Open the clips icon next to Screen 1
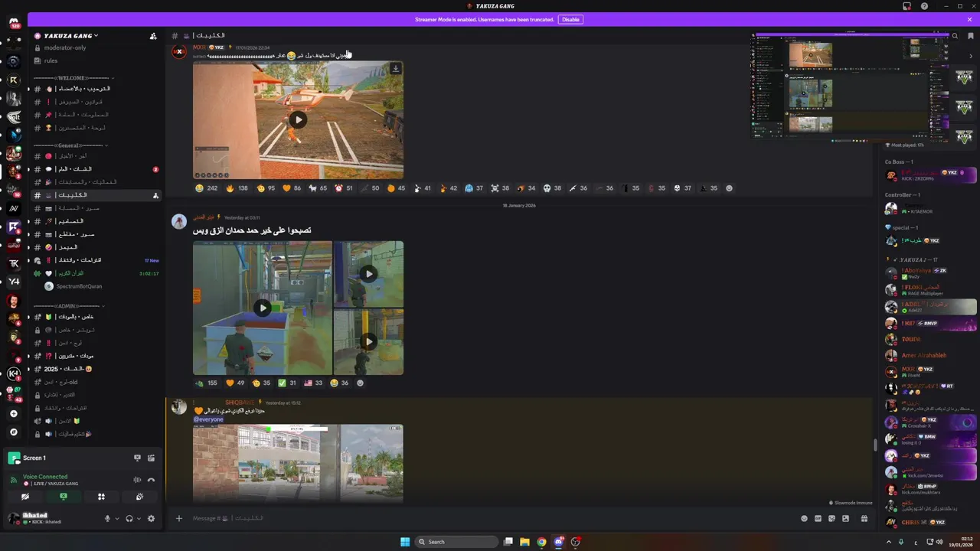The image size is (980, 551). point(151,458)
